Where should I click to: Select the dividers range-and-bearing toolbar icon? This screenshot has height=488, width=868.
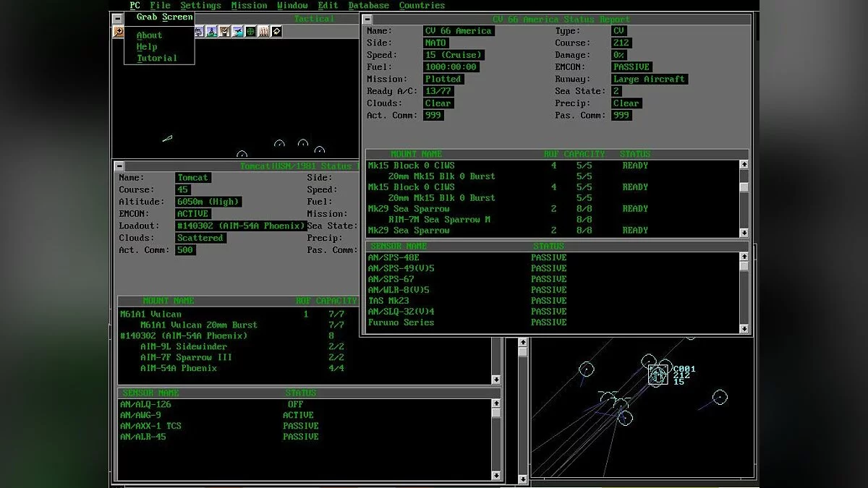coord(212,32)
